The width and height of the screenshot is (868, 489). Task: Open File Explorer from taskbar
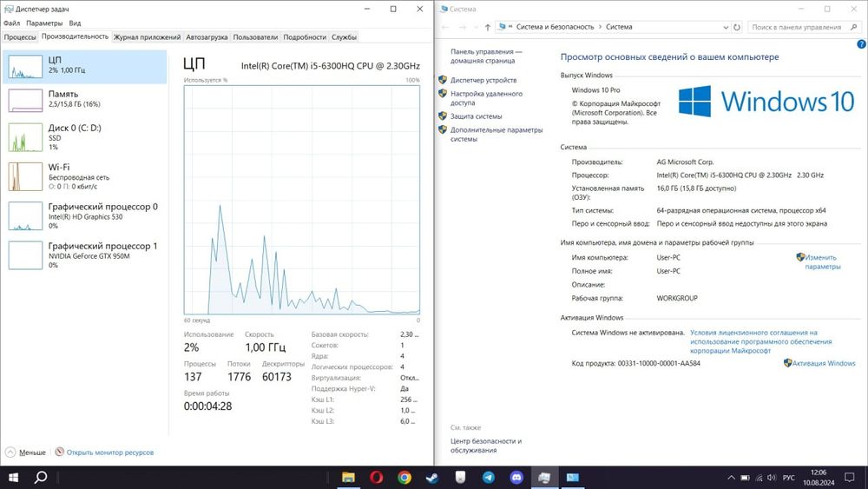tap(348, 478)
